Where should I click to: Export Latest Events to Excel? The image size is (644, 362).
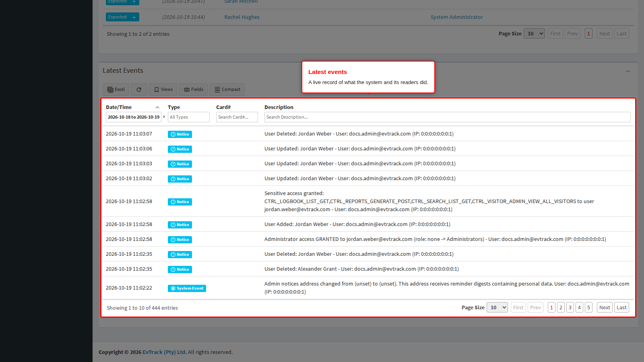coord(116,89)
